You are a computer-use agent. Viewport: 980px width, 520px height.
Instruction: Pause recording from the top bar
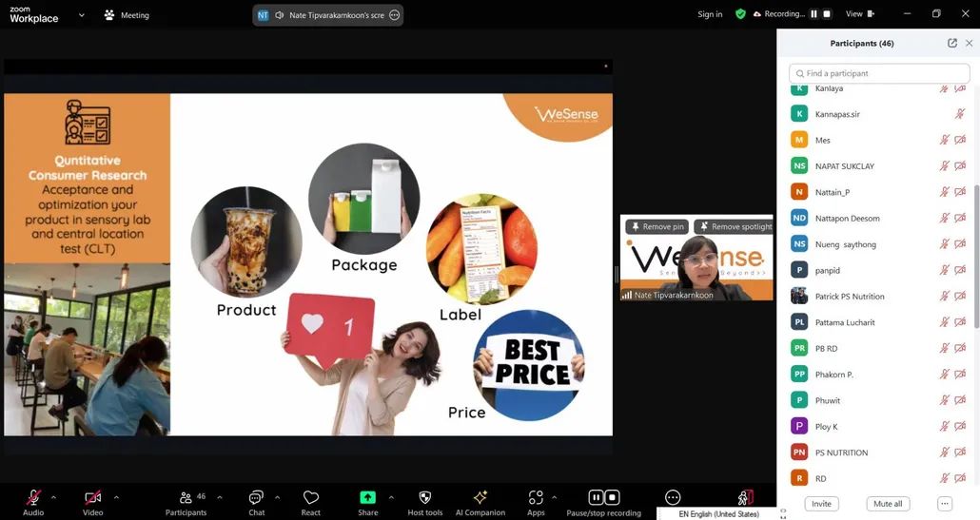pos(813,13)
